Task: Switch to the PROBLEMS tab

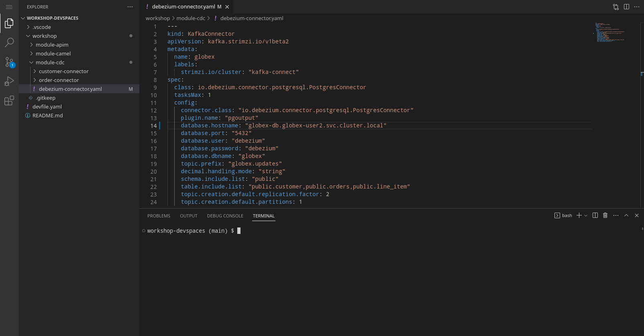Action: [x=159, y=216]
